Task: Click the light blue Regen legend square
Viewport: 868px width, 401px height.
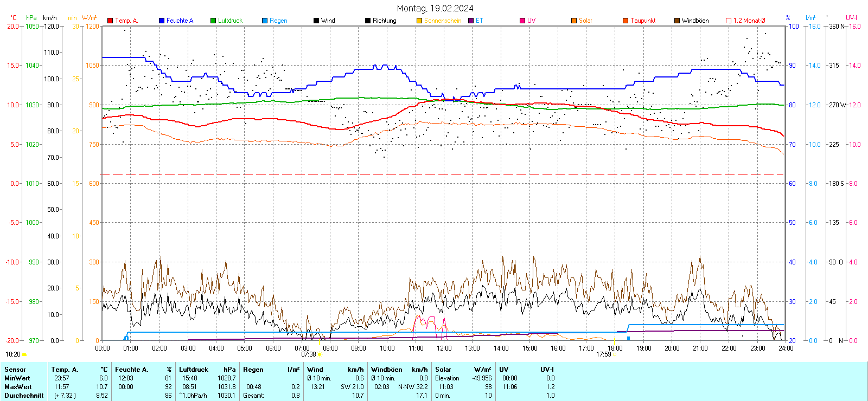Action: [x=265, y=21]
